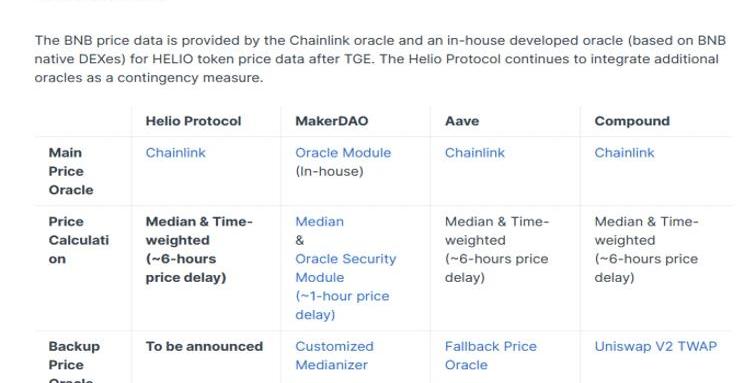Open Aave's Fallback Price Oracle link
Viewport: 756px width, 383px height.
(490, 356)
